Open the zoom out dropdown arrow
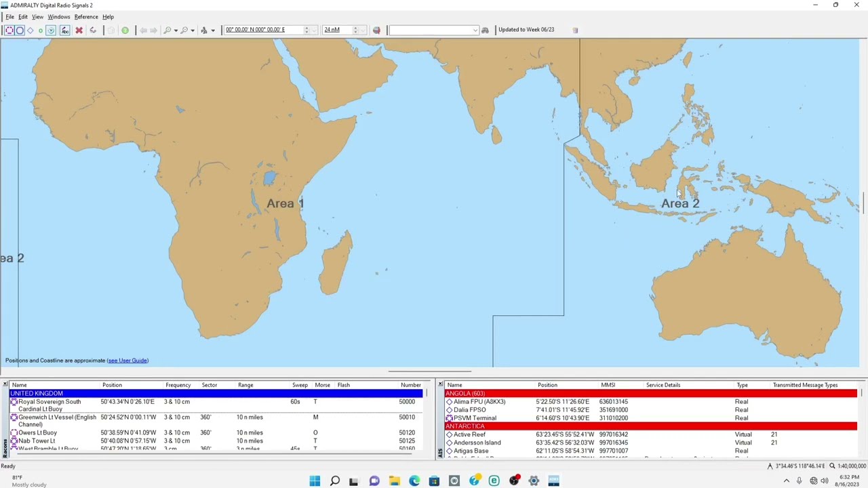Viewport: 868px width, 488px height. pyautogui.click(x=193, y=30)
